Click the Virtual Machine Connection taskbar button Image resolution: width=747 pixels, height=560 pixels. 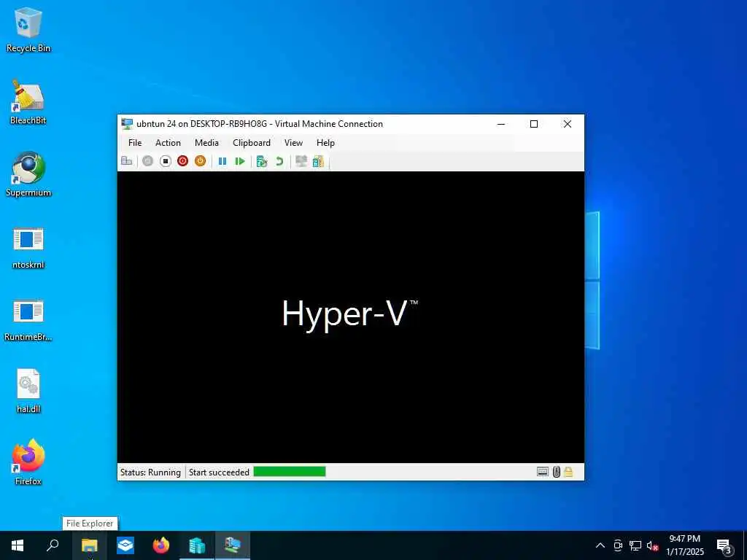coord(233,545)
